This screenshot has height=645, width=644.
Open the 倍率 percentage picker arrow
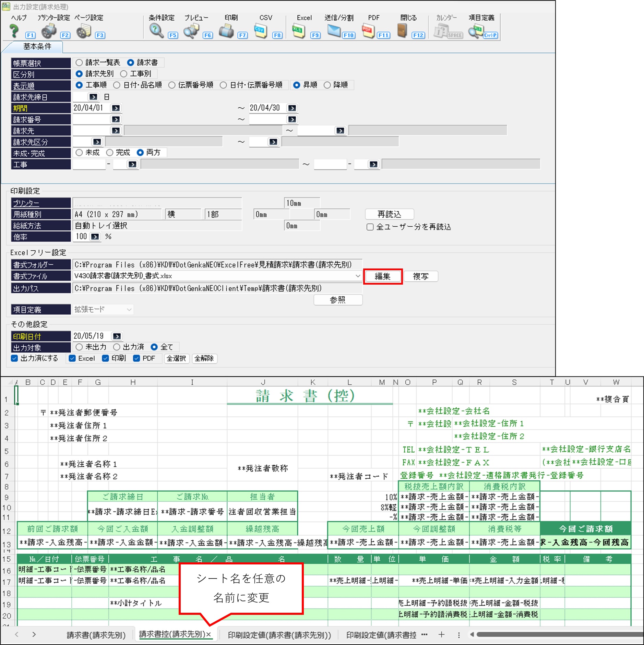tap(95, 237)
